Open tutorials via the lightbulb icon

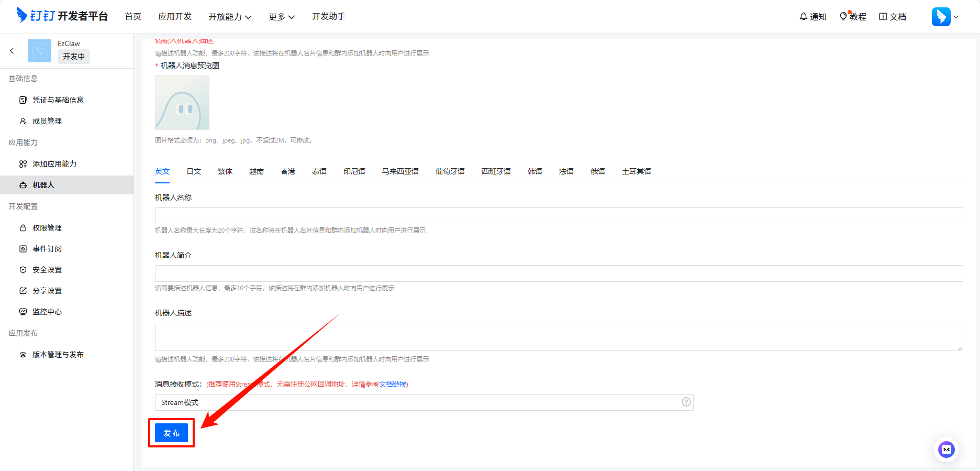843,17
